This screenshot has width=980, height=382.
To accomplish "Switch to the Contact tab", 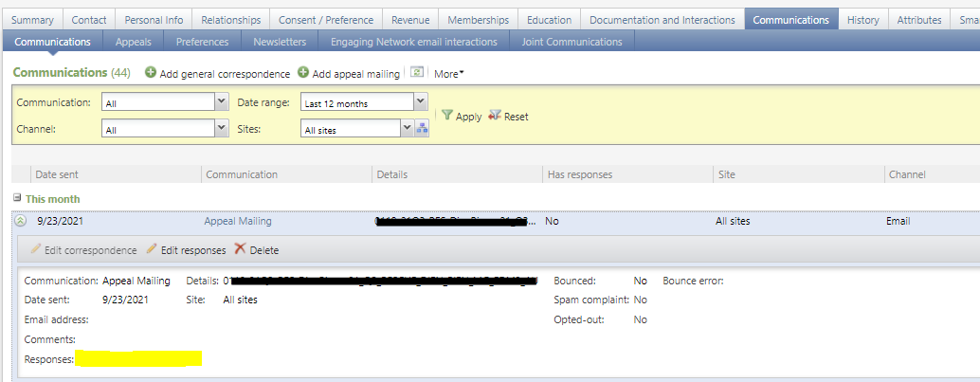I will (89, 20).
